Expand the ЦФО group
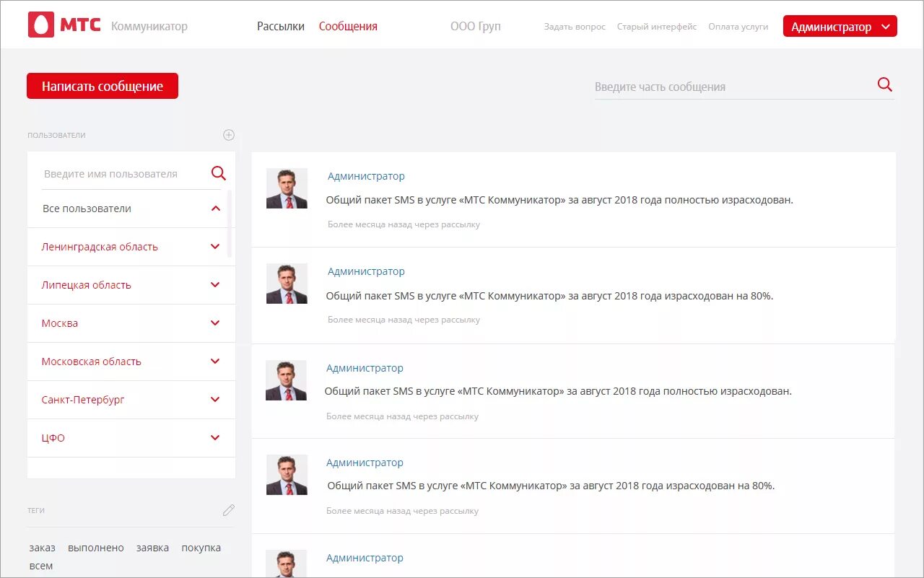 click(x=215, y=438)
